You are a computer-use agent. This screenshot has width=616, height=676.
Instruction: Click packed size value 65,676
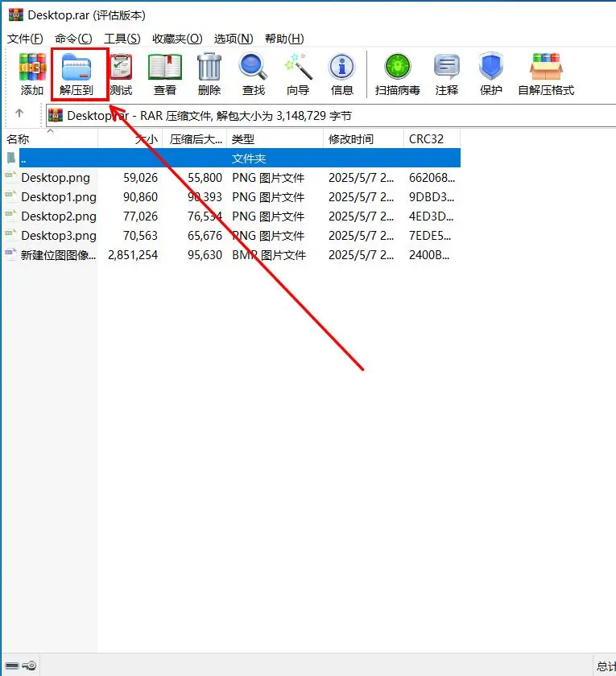(205, 236)
